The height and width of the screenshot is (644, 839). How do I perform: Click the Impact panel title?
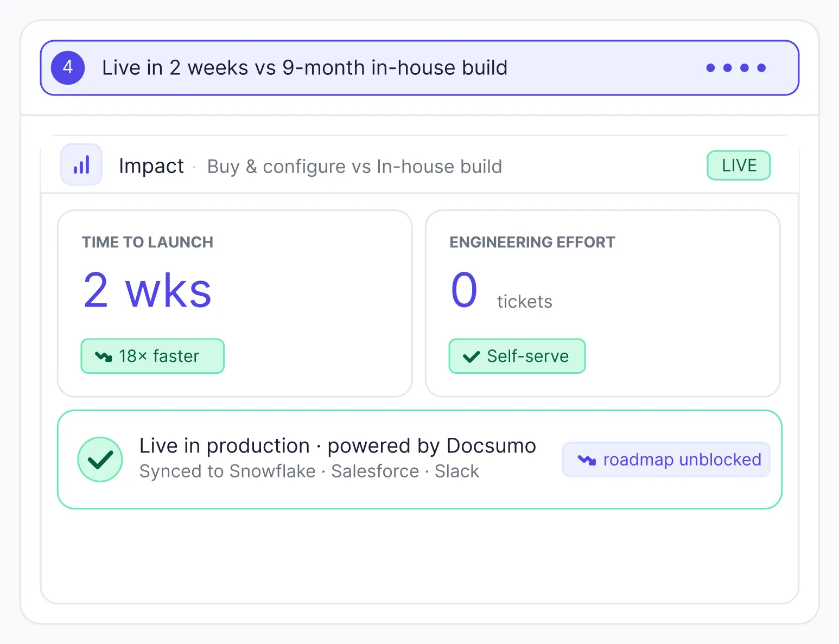[151, 166]
